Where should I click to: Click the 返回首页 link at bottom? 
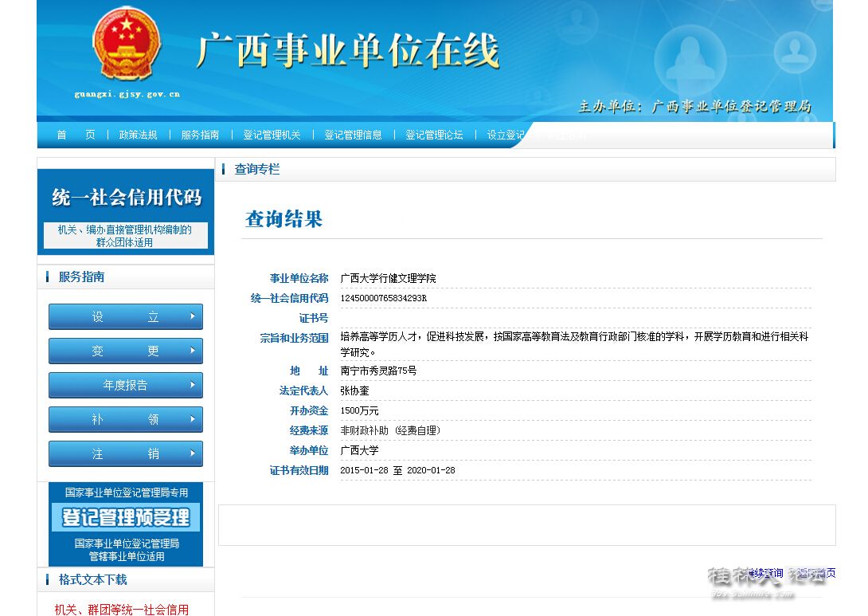pos(814,573)
